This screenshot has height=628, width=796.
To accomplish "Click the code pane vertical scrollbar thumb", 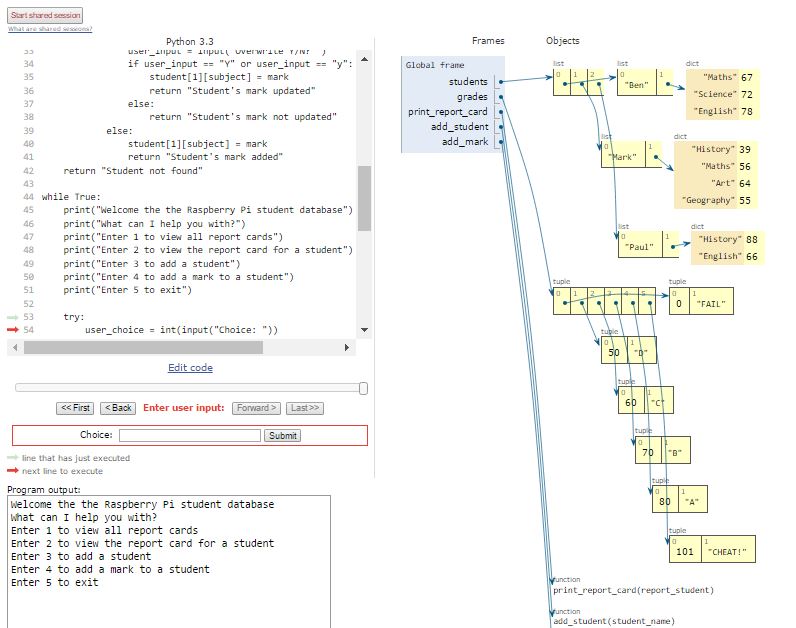I will tap(364, 198).
